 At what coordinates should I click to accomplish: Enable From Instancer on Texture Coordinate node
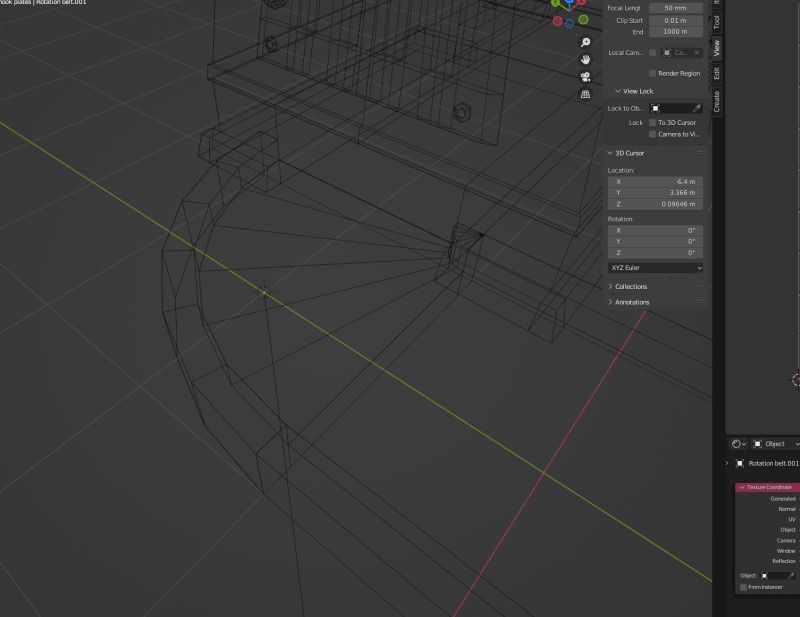(x=743, y=587)
